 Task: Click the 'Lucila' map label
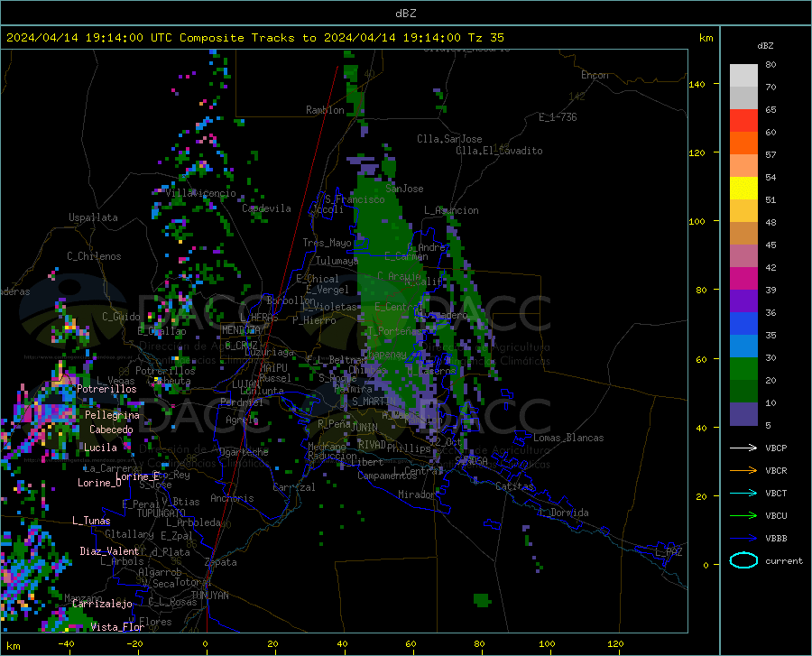point(100,448)
